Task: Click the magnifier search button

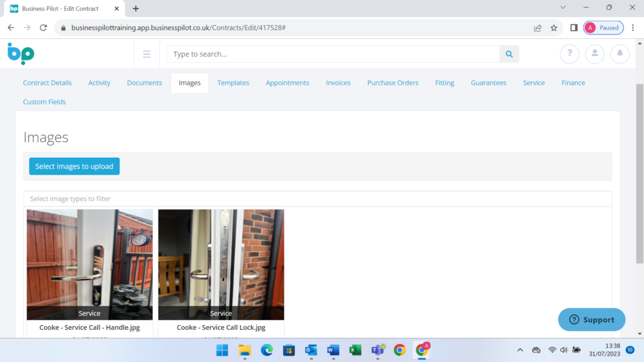Action: [509, 54]
